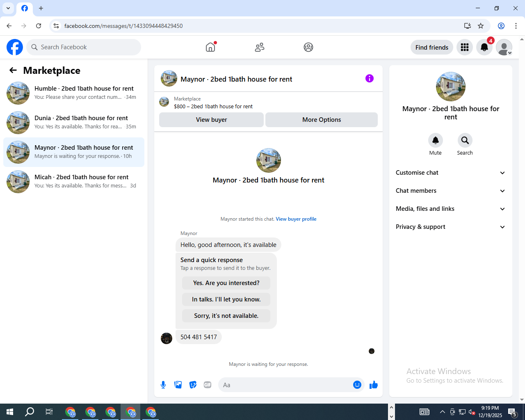The height and width of the screenshot is (420, 525).
Task: Open the Dunia 2bed 1bath conversation
Action: 74,123
